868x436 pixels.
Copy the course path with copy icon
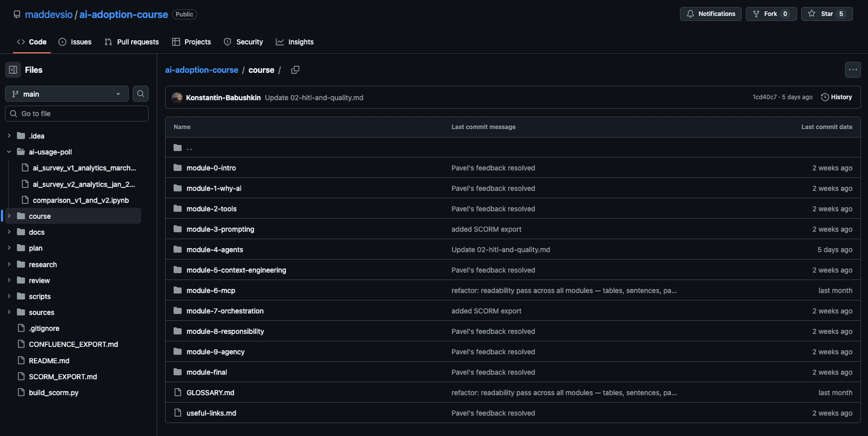click(x=295, y=70)
